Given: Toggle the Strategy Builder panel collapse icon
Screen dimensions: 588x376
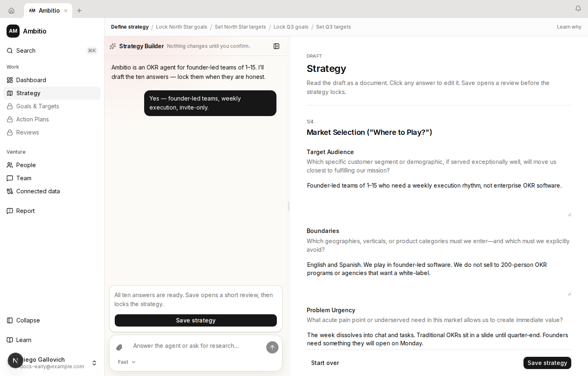Looking at the screenshot, I should (276, 46).
